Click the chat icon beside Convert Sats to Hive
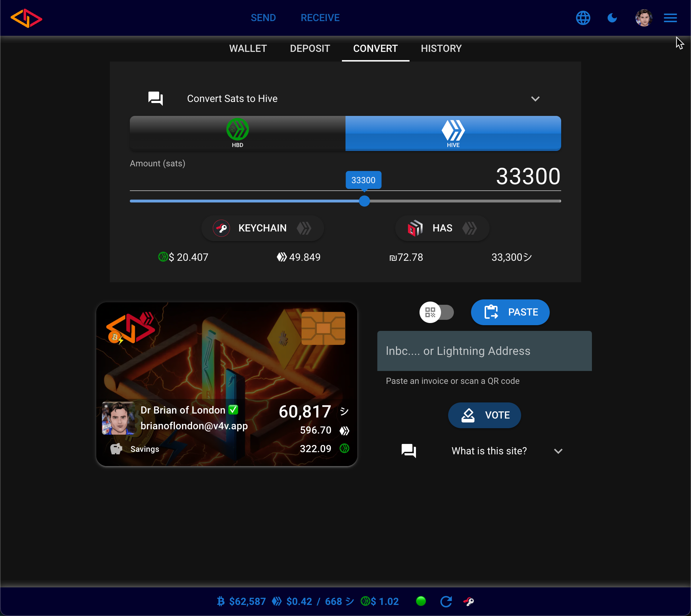The width and height of the screenshot is (691, 616). click(x=156, y=98)
